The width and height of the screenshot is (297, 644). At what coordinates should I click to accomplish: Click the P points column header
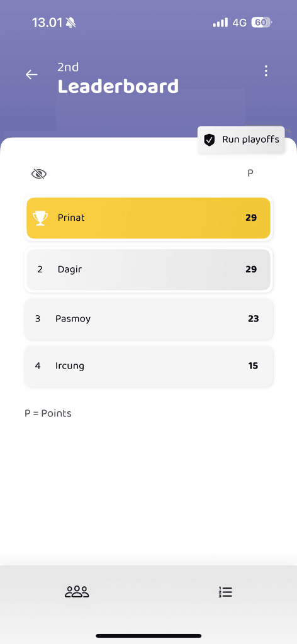point(250,174)
